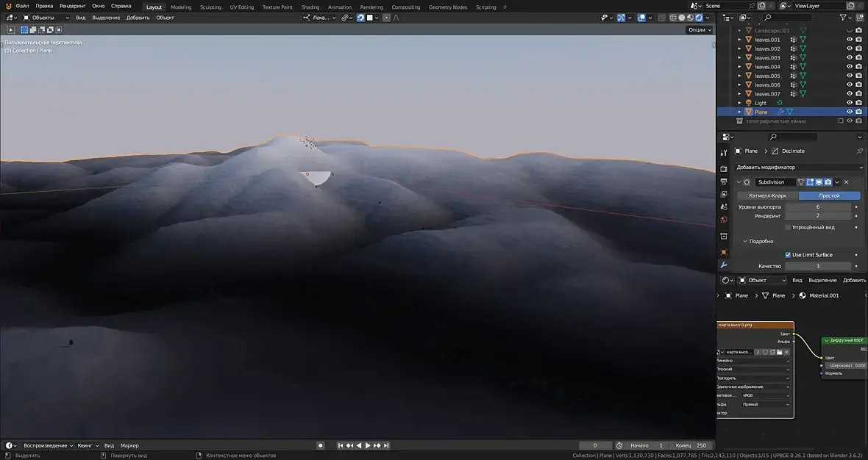Open viewport Добавить menu
The height and width of the screenshot is (460, 868).
138,18
